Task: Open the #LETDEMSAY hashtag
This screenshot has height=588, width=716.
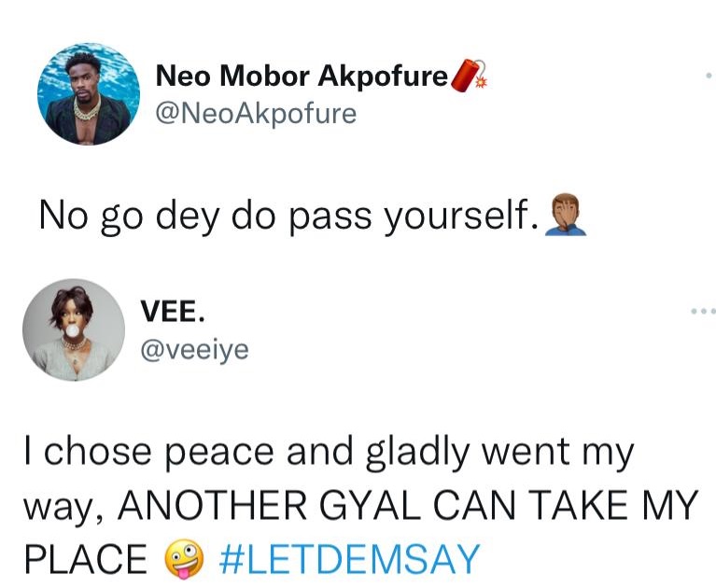Action: [x=349, y=559]
